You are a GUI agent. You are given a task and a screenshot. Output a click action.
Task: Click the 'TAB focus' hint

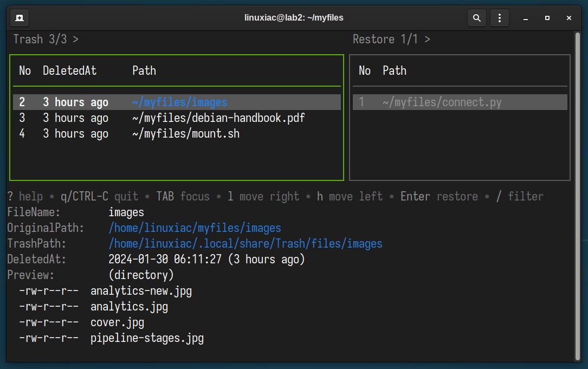(183, 196)
